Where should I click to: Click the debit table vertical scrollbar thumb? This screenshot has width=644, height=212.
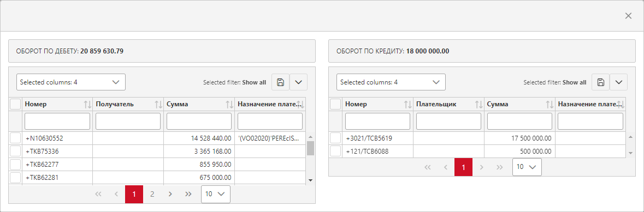310,148
